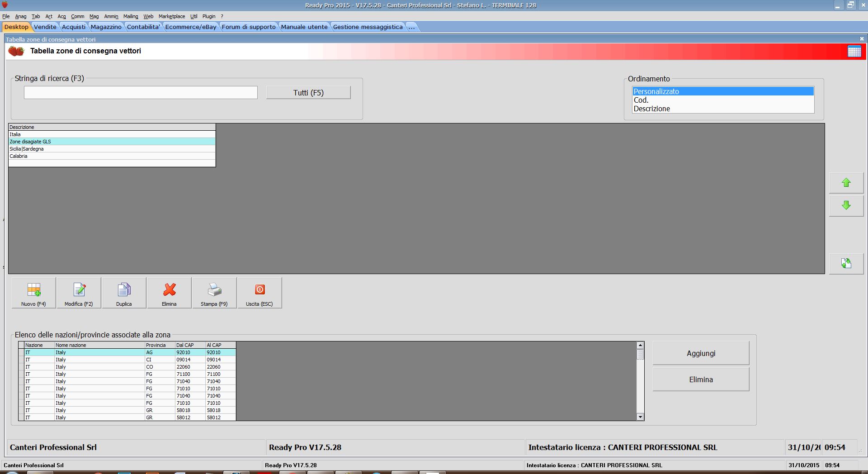The width and height of the screenshot is (868, 474).
Task: Open the Tab menu
Action: click(x=36, y=16)
